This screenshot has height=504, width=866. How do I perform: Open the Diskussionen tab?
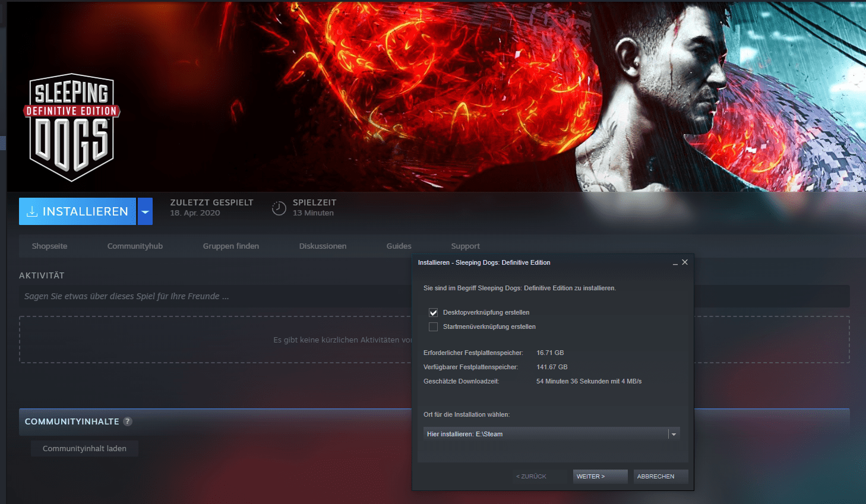(323, 246)
